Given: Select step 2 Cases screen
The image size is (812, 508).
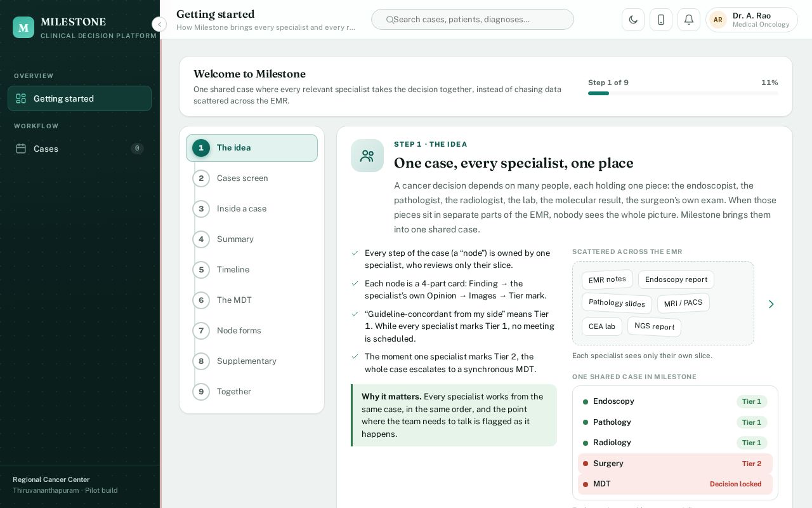Looking at the screenshot, I should click(x=252, y=178).
